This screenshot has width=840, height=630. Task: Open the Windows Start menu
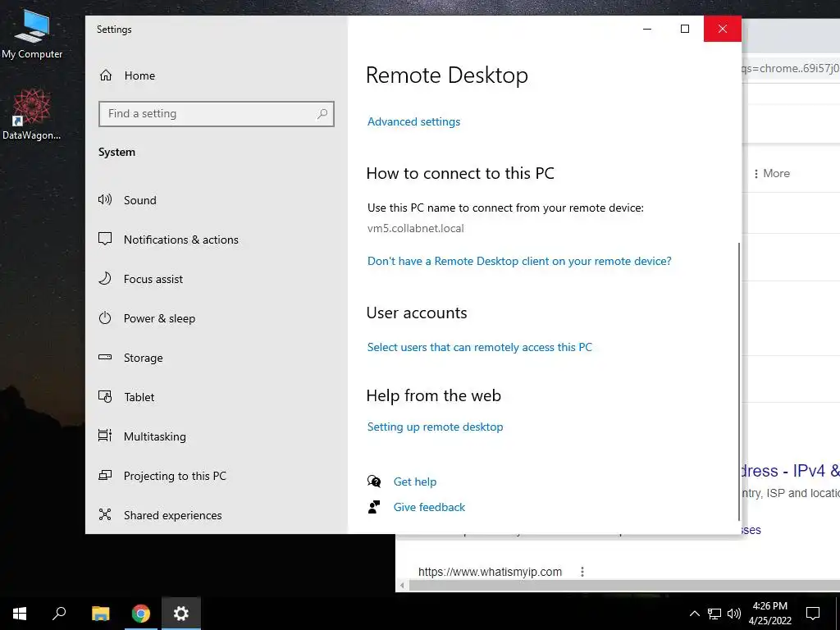pos(20,614)
